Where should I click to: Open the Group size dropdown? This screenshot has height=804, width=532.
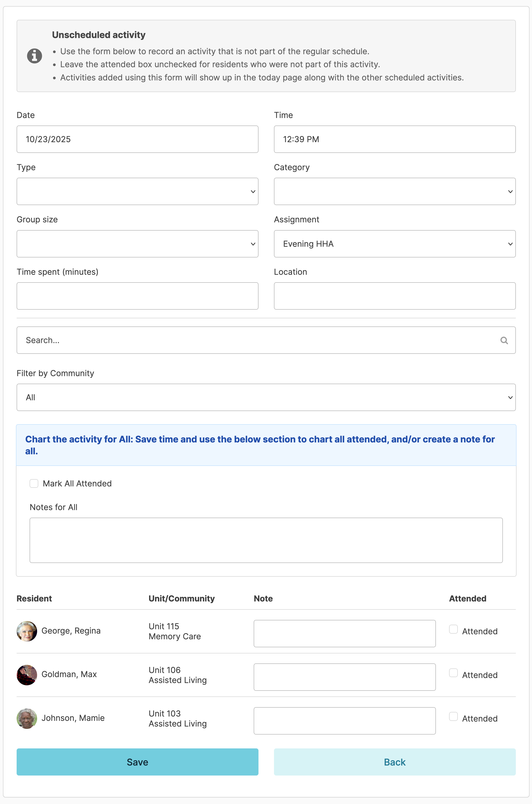[137, 244]
